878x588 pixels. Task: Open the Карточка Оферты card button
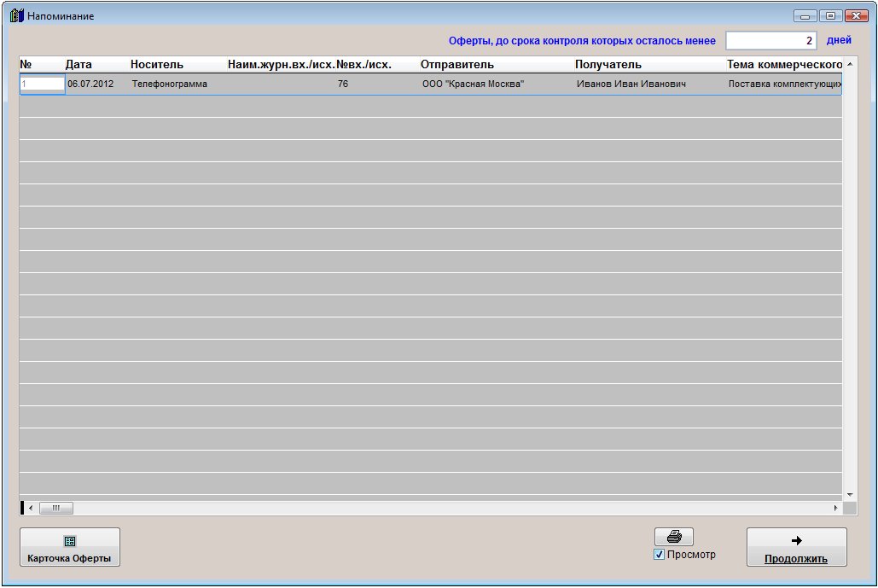coord(70,547)
